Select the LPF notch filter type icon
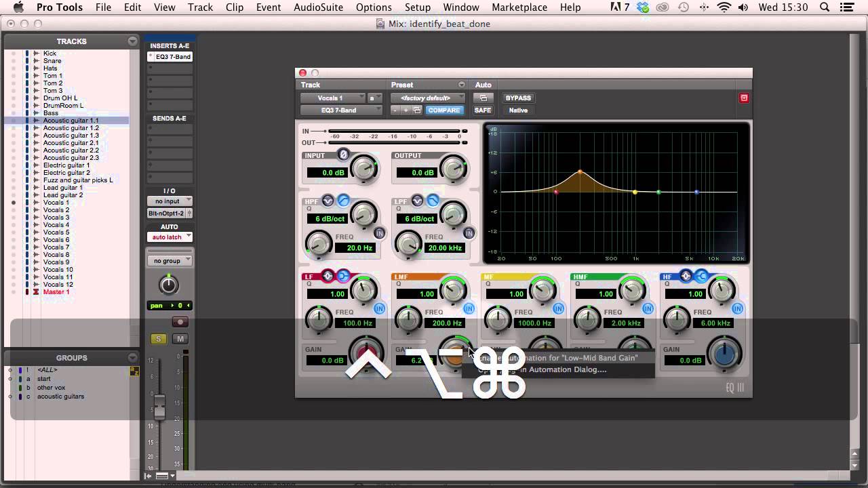The image size is (868, 488). pos(418,201)
